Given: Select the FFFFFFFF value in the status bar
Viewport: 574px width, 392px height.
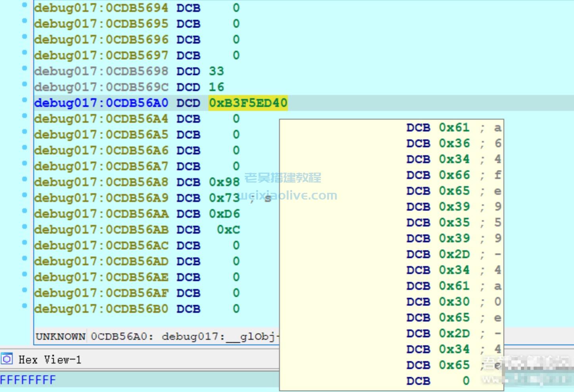Looking at the screenshot, I should pyautogui.click(x=28, y=379).
